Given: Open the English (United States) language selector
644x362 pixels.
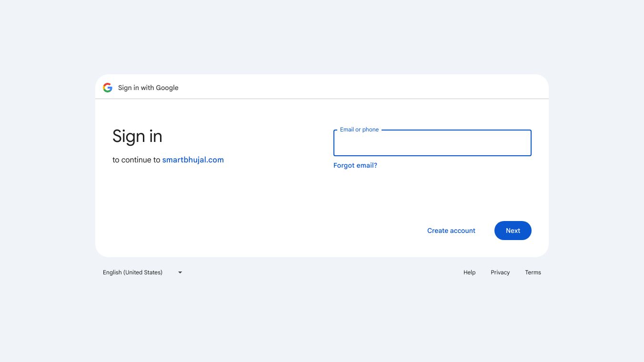Looking at the screenshot, I should 133,272.
